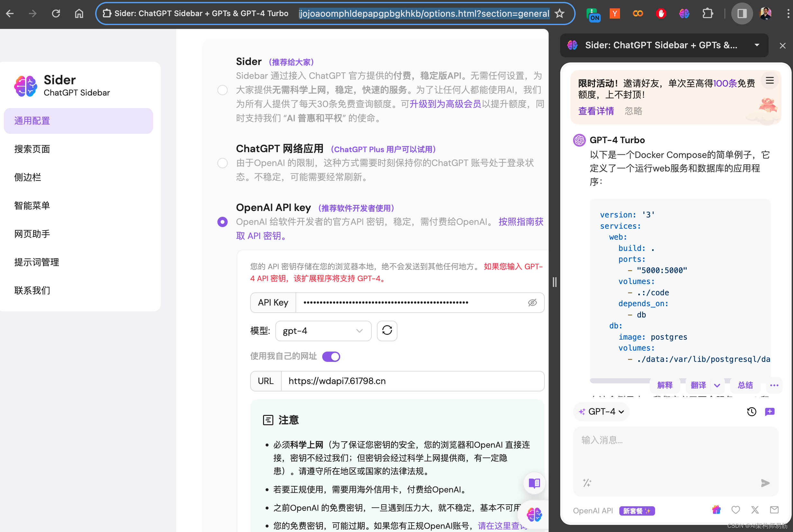Open the Chrome profile avatar
The image size is (793, 532).
(766, 14)
